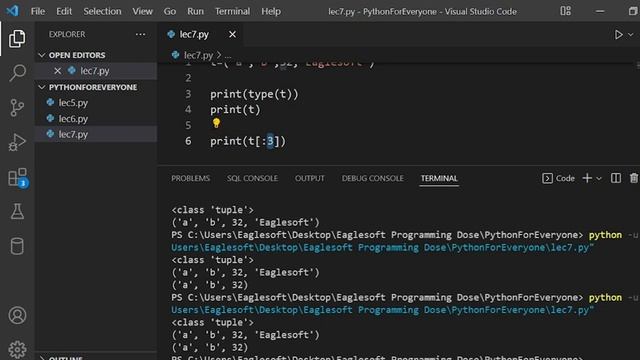
Task: Open Explorer views and more actions ellipsis
Action: coord(140,34)
